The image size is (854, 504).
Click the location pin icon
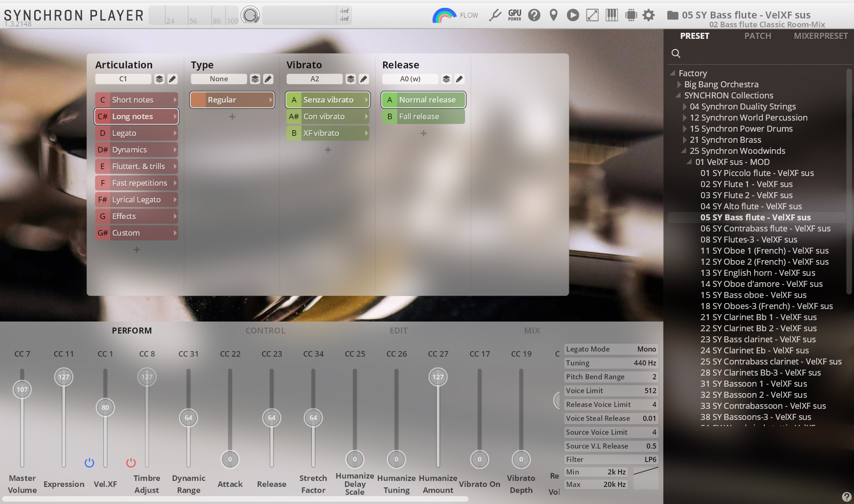pos(554,15)
